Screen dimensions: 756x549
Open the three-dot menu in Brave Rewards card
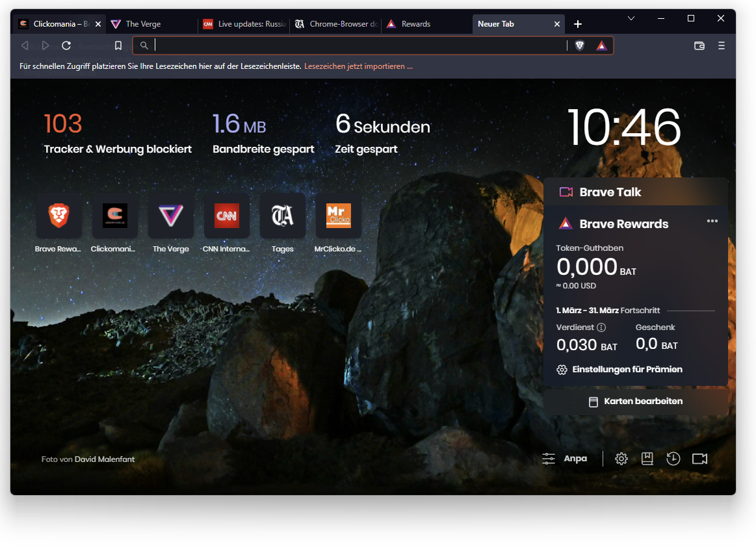712,221
